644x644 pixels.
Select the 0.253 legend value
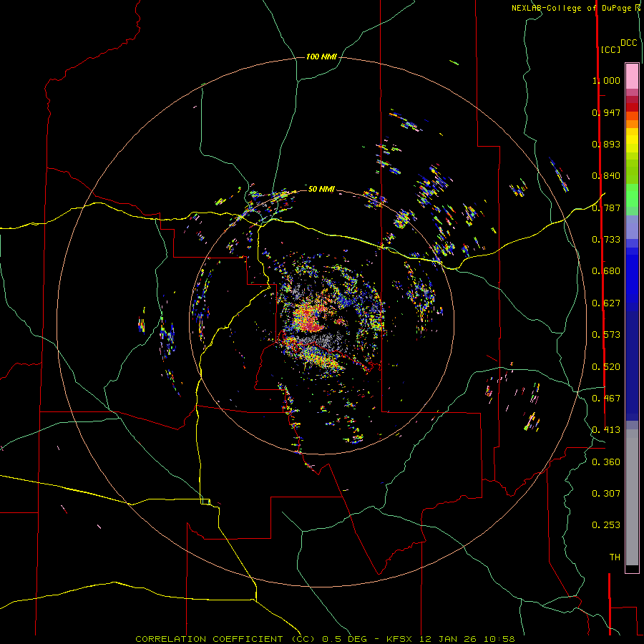point(606,525)
